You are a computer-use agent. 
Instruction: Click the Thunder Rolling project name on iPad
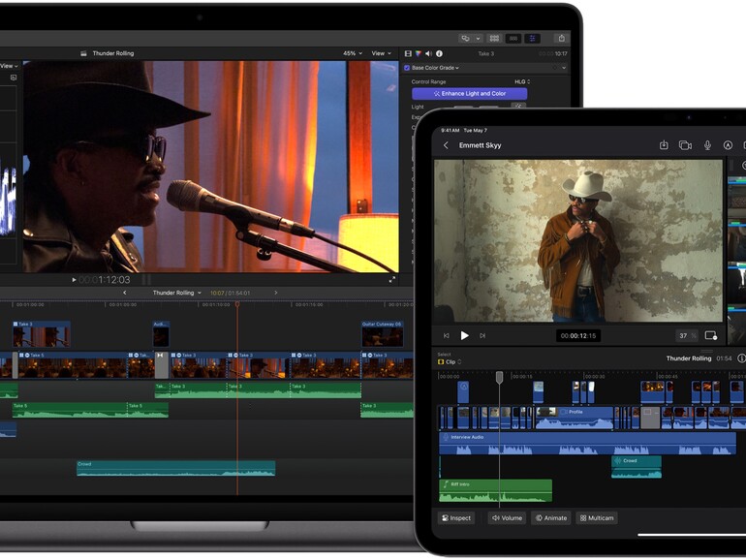tap(689, 358)
